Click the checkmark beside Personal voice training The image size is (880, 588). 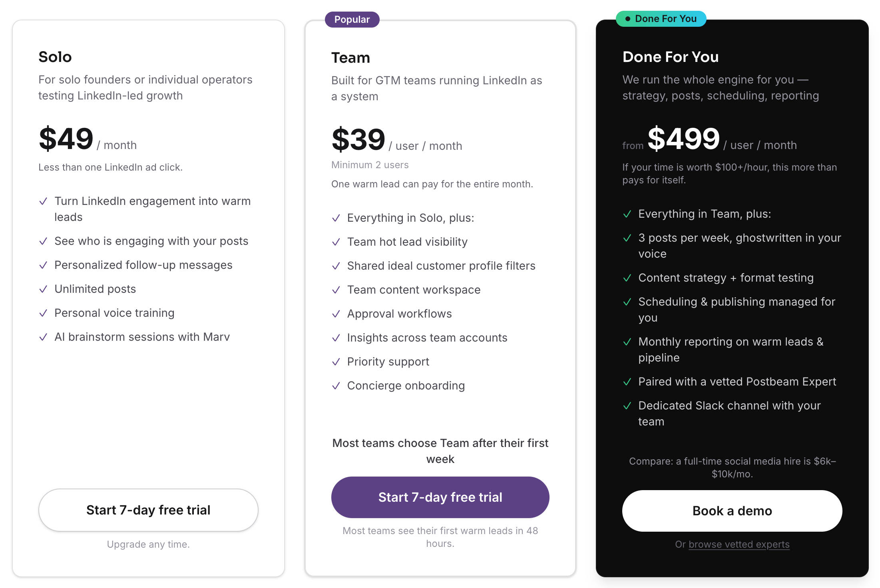[x=44, y=313]
